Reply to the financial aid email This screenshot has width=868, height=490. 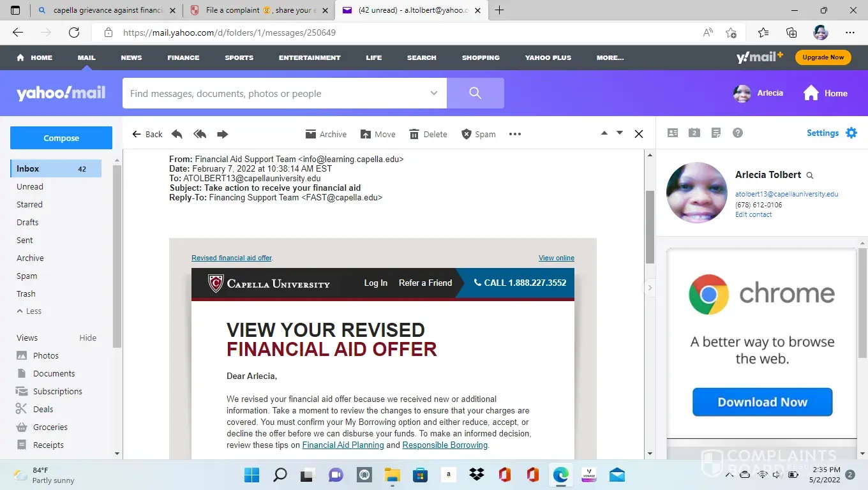click(177, 134)
